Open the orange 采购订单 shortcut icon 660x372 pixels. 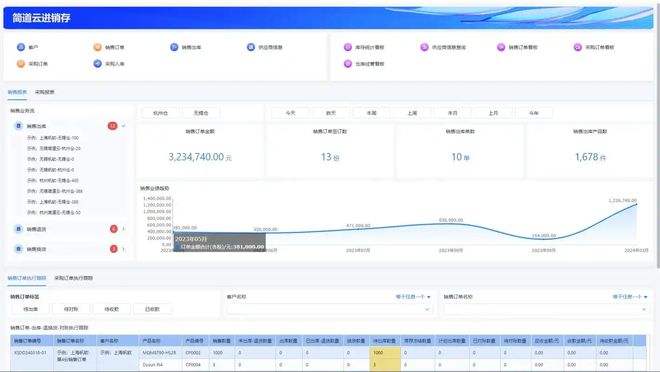tap(21, 64)
